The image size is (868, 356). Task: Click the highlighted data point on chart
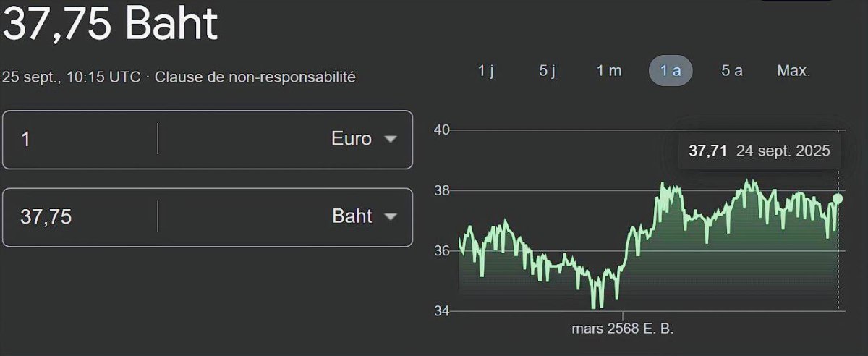[838, 199]
